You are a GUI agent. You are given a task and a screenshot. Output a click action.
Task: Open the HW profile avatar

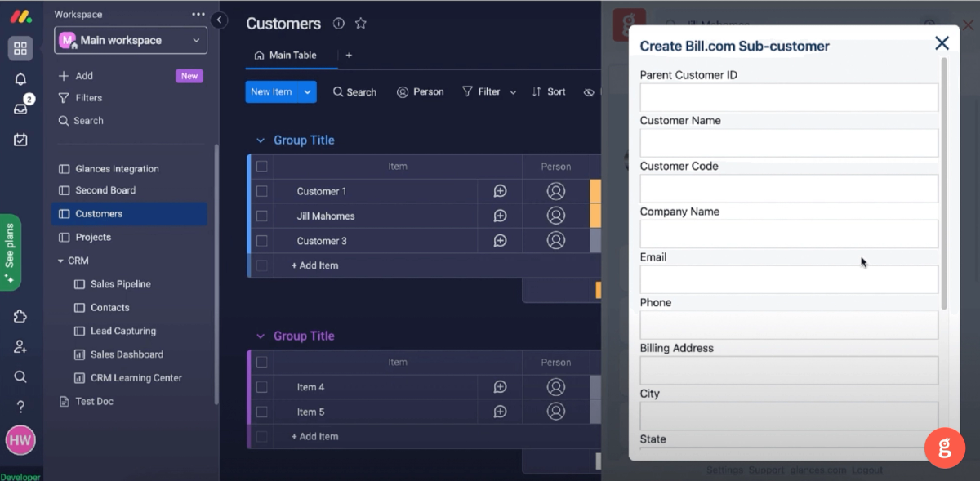(20, 441)
